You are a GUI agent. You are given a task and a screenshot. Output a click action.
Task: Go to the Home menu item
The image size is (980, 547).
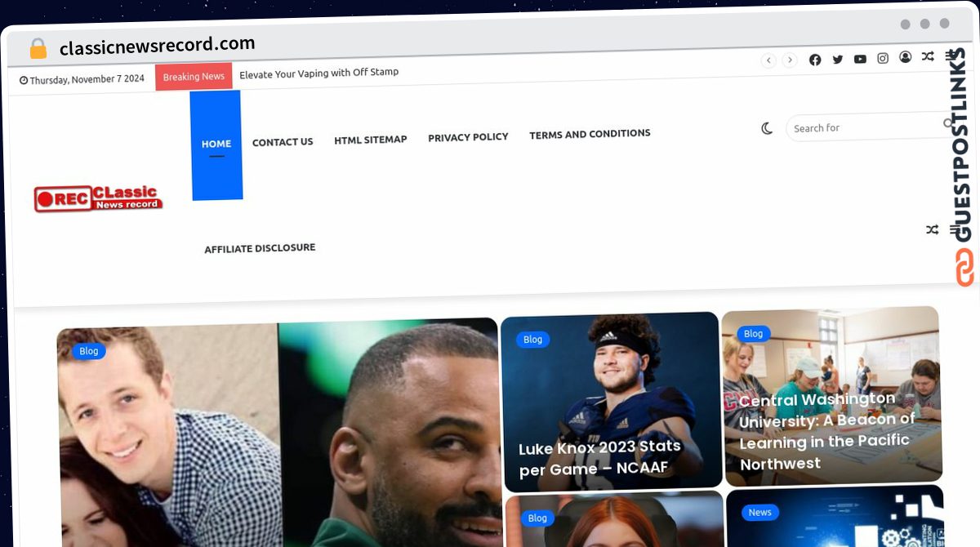(x=216, y=145)
